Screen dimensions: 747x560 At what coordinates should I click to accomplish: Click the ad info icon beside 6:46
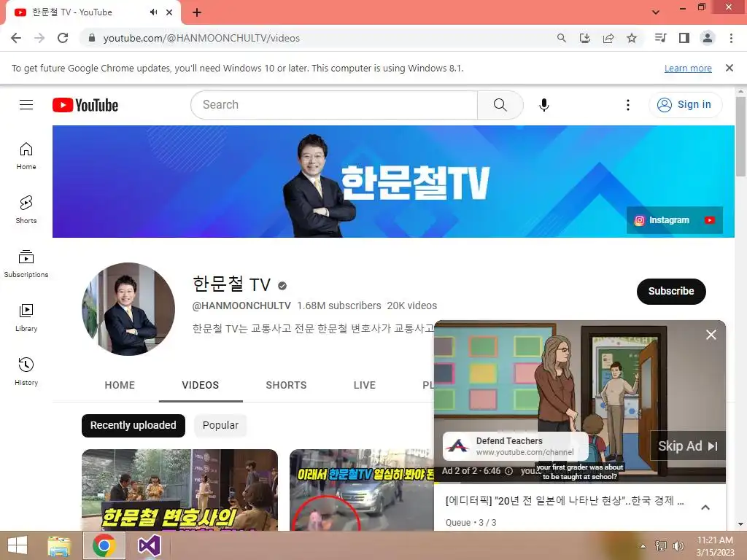point(508,471)
